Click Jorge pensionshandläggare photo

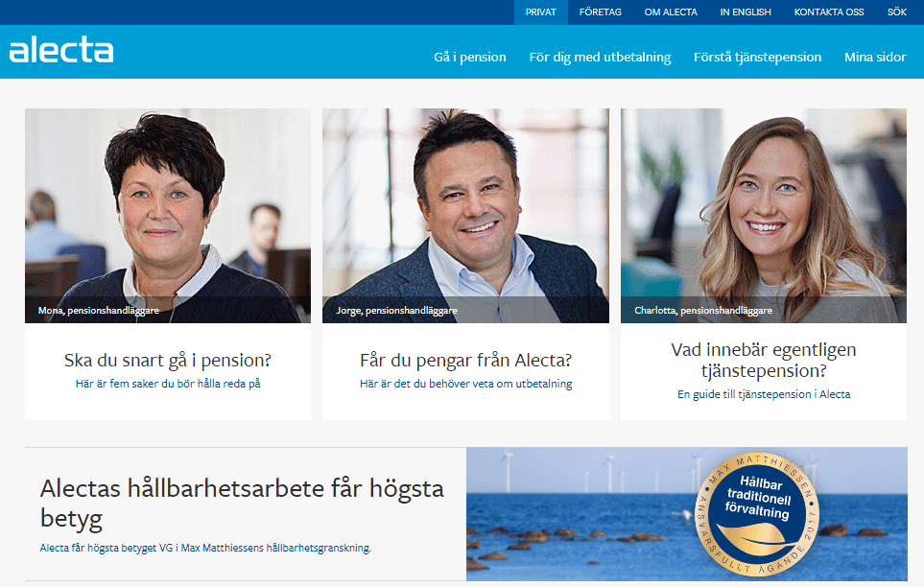coord(465,216)
